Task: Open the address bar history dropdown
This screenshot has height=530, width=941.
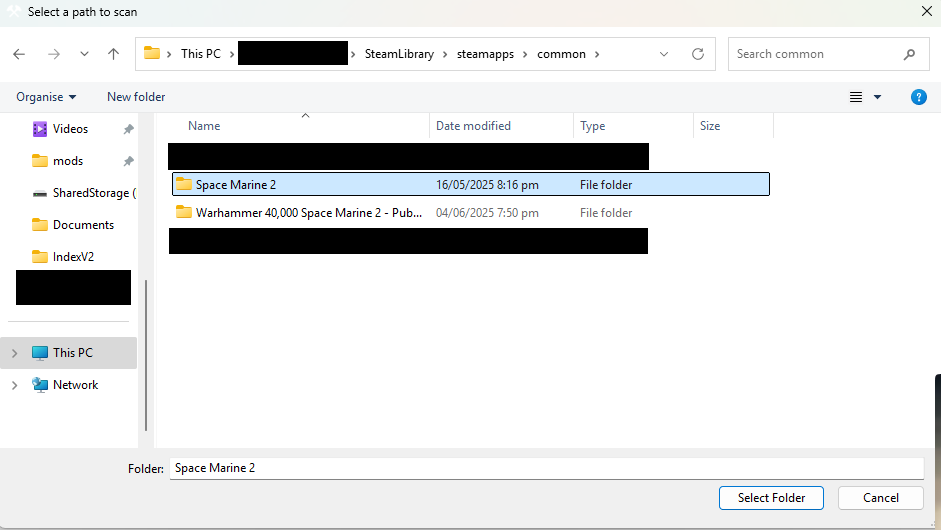Action: pyautogui.click(x=664, y=54)
